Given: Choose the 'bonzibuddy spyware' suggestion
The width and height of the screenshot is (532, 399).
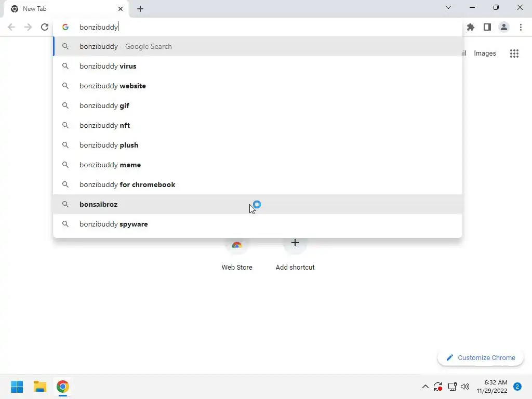Looking at the screenshot, I should (258, 224).
